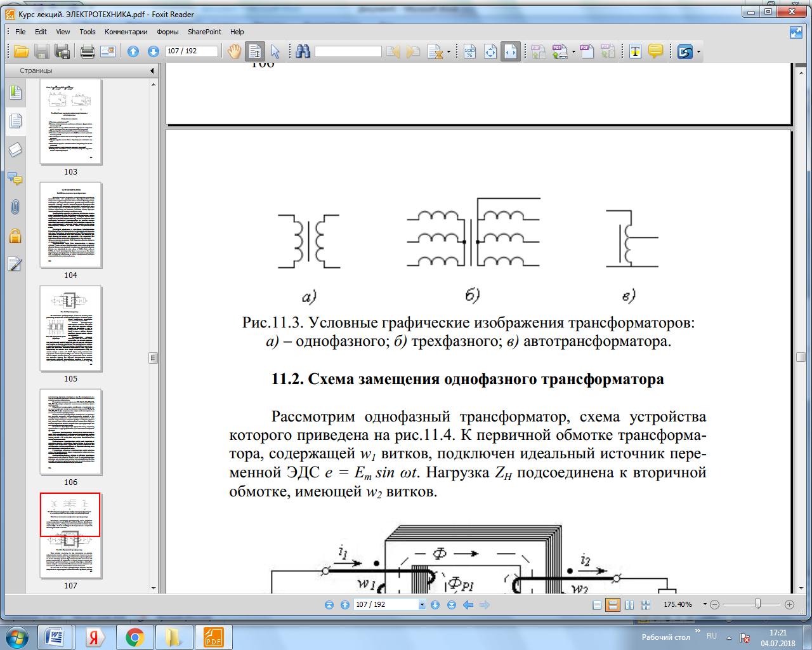Image resolution: width=812 pixels, height=650 pixels.
Task: Click the Actual Size zoom icon
Action: tap(469, 51)
